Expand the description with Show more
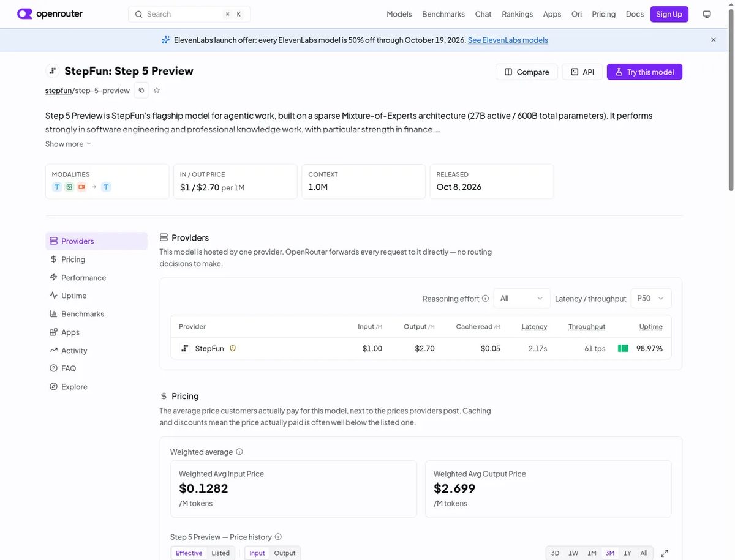 click(x=68, y=144)
